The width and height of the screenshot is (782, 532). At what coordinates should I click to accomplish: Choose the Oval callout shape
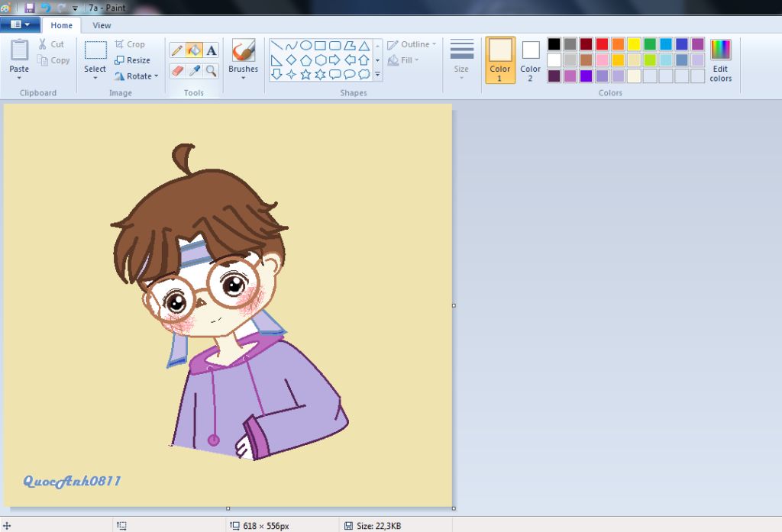350,74
